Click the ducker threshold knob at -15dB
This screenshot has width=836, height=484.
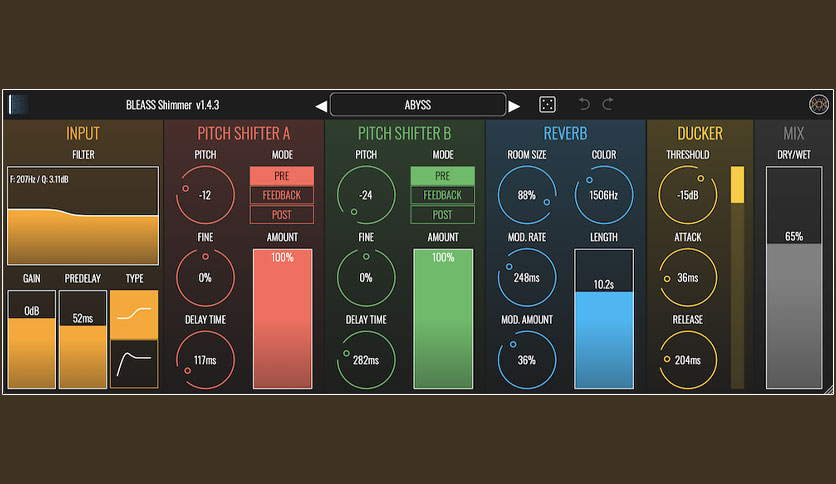688,195
